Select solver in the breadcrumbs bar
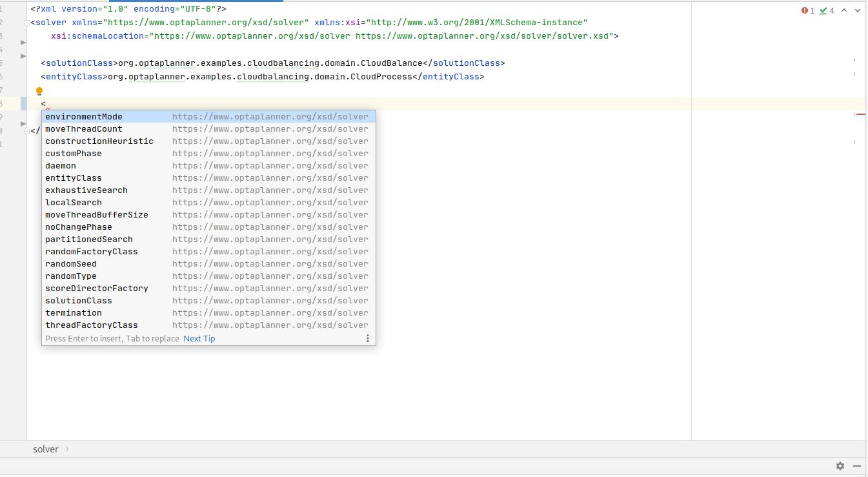Screen dimensions: 868x477 click(x=45, y=449)
